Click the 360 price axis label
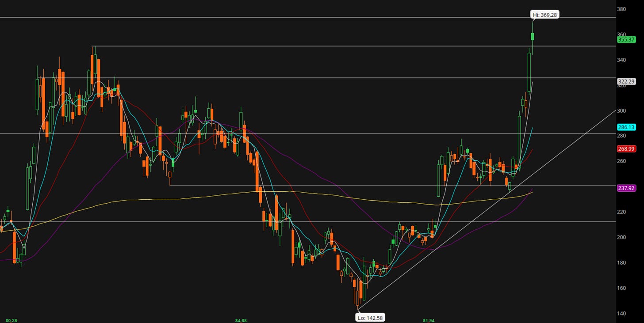 click(x=621, y=34)
